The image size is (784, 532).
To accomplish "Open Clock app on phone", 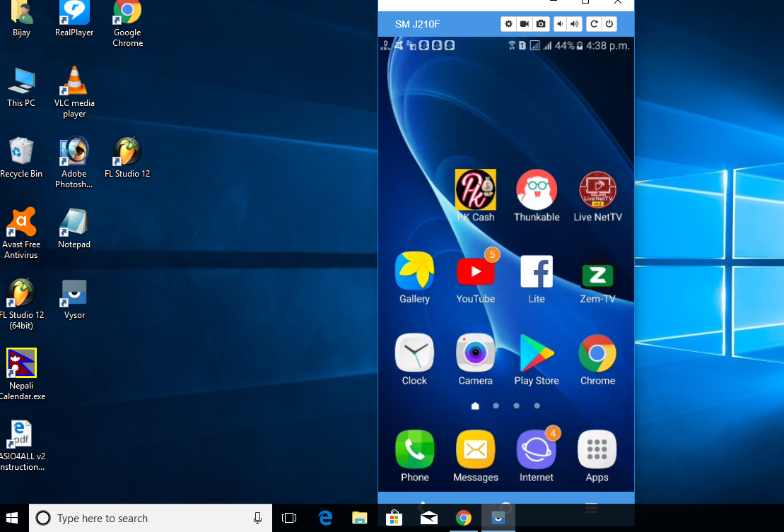I will tap(414, 360).
